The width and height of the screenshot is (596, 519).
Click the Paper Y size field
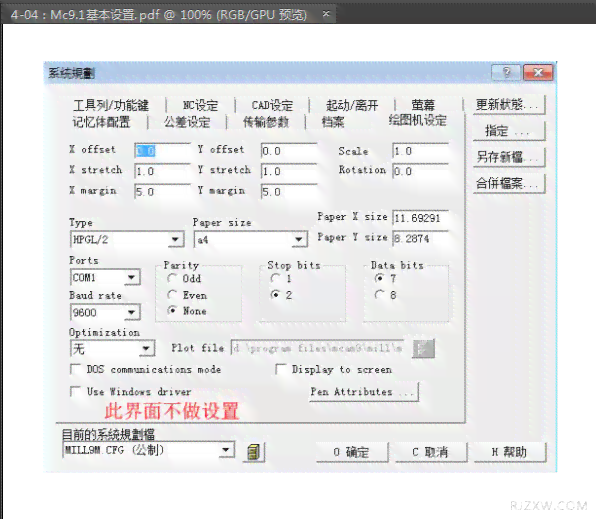pyautogui.click(x=420, y=238)
